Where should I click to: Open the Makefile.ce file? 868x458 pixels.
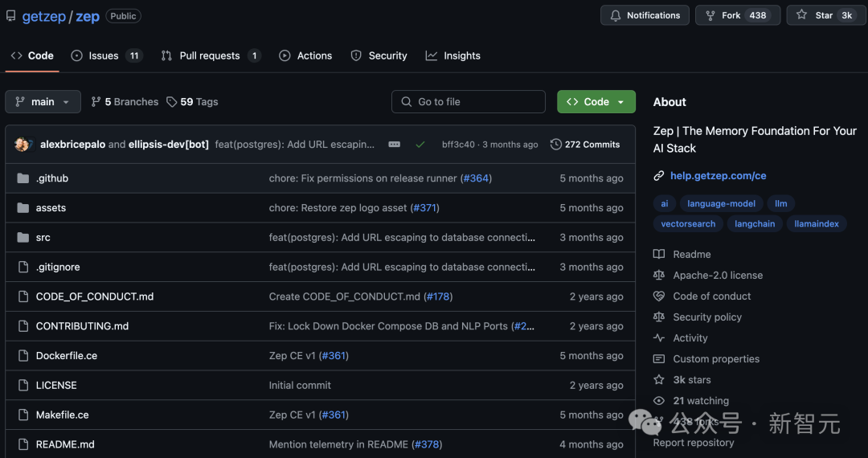point(62,415)
